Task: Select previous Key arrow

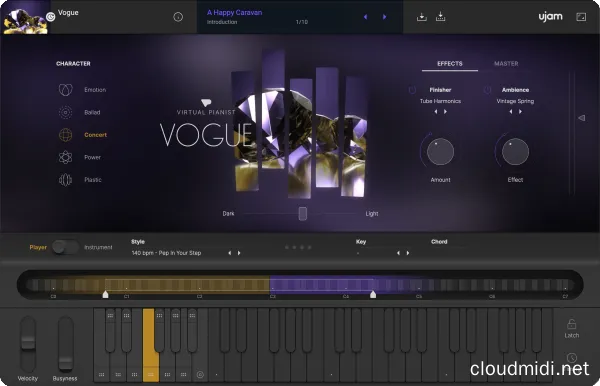Action: (398, 253)
